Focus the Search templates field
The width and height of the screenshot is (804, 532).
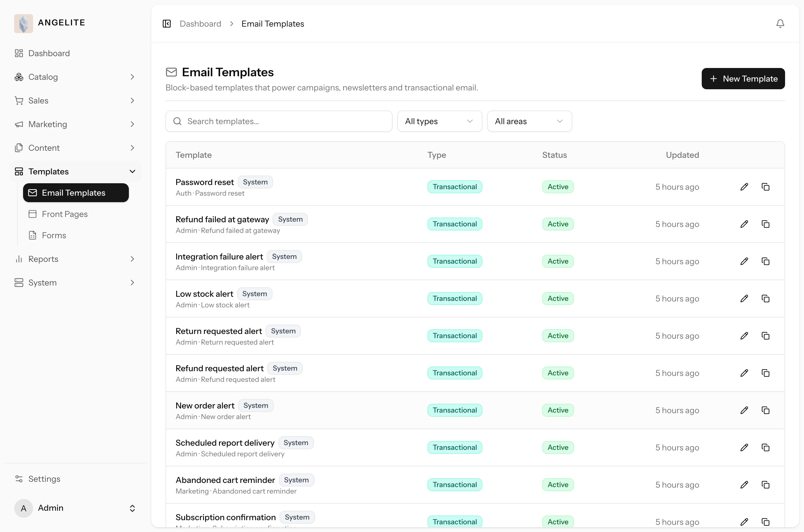coord(279,121)
